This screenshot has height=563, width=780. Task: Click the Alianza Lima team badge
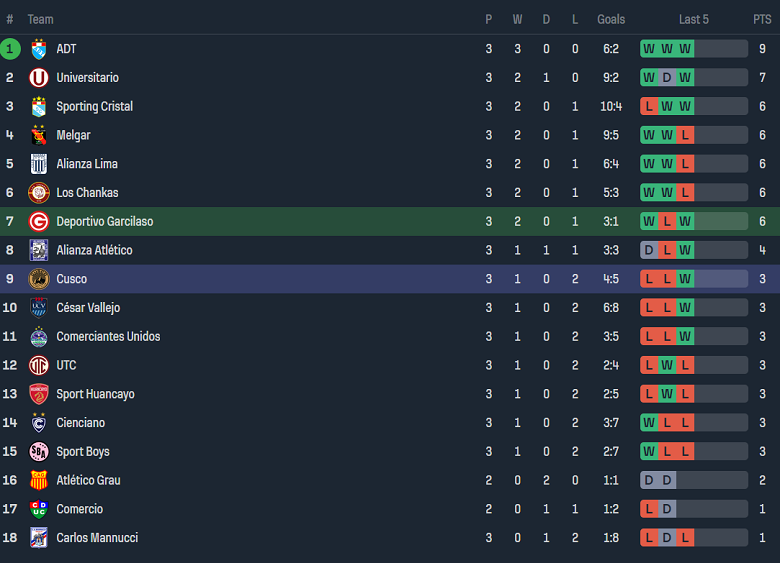(x=39, y=164)
